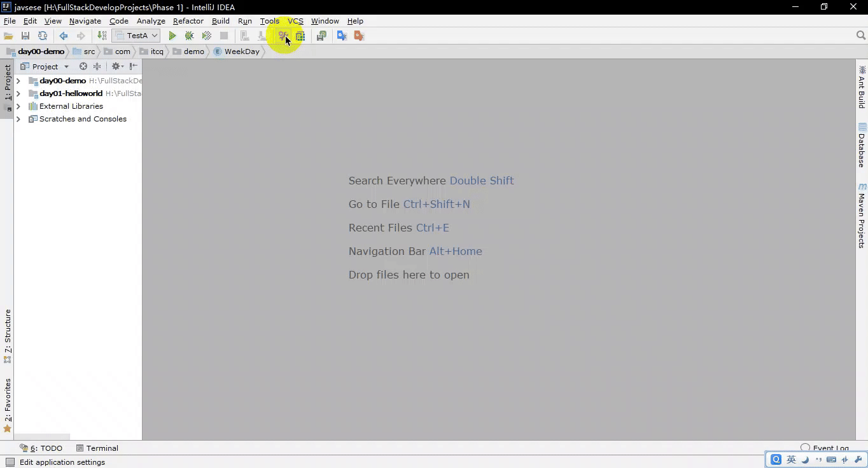
Task: Click the Synchronize refresh icon
Action: pos(43,36)
